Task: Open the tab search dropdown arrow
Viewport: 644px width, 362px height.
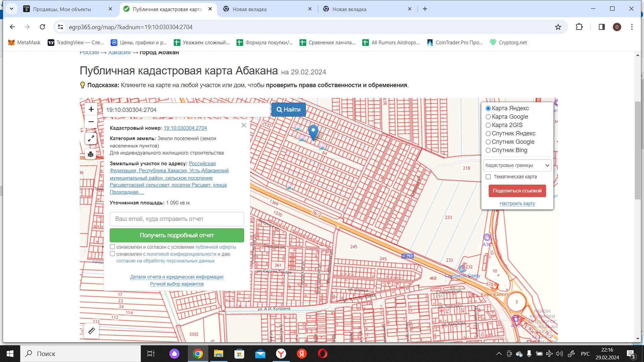Action: coord(11,9)
